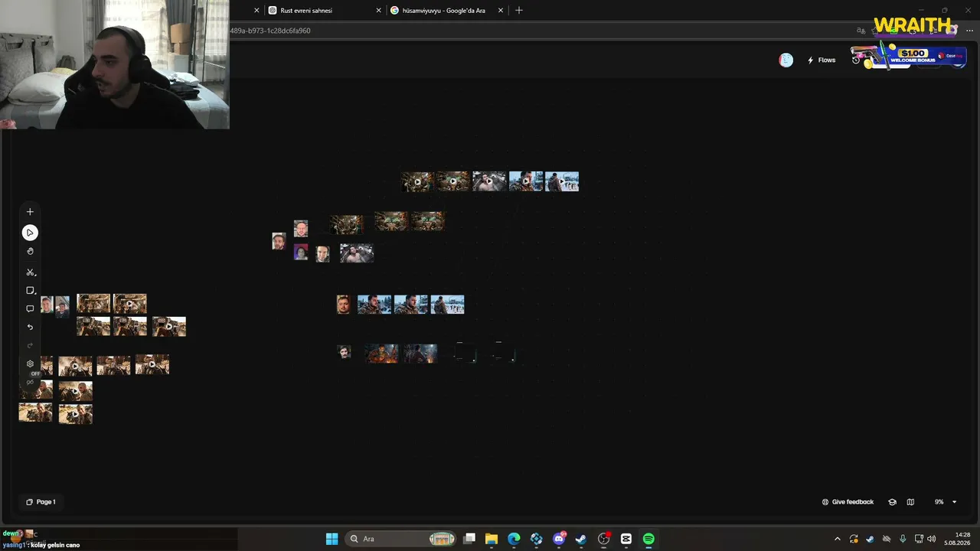Image resolution: width=980 pixels, height=551 pixels.
Task: Close the Rust evreni sahnesi tab
Action: coord(378,11)
